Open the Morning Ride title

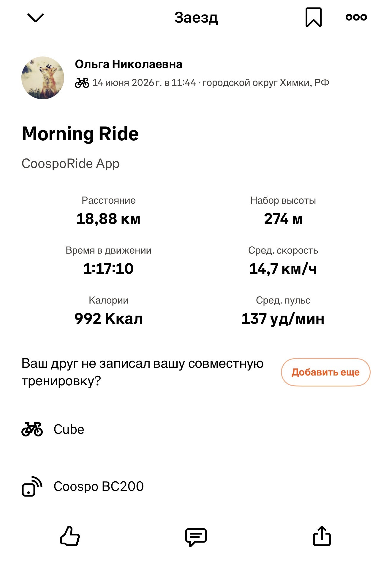80,134
